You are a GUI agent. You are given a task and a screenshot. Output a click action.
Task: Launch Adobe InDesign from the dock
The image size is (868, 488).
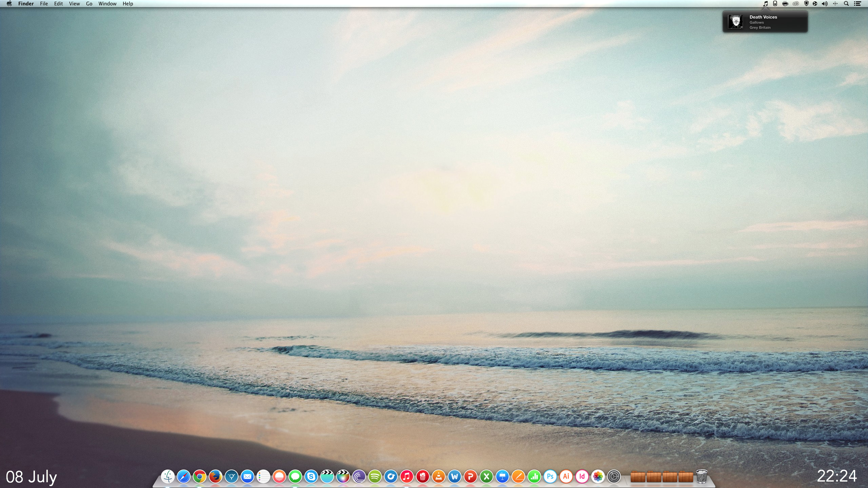(x=582, y=476)
